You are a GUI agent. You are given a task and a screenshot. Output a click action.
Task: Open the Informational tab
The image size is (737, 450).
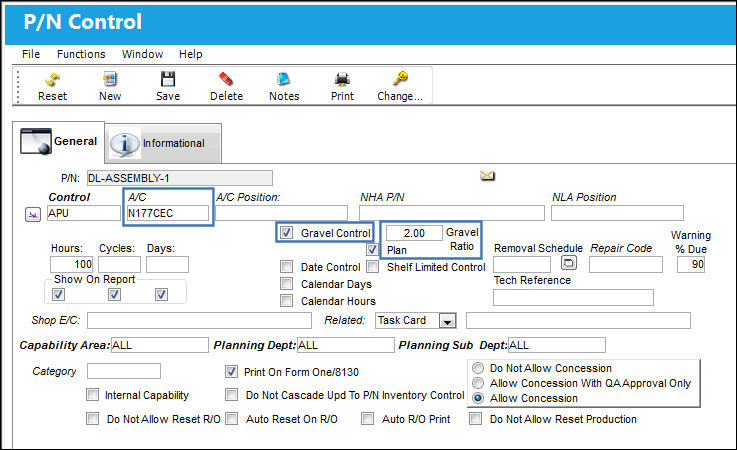(163, 143)
